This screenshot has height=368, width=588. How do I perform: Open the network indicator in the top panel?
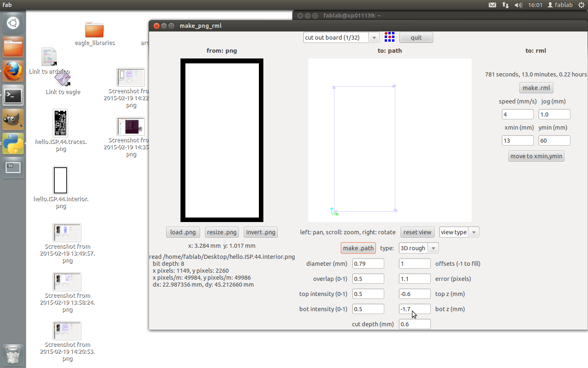(x=506, y=5)
